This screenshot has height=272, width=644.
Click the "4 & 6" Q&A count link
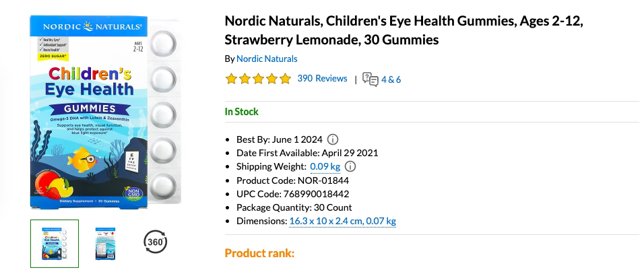[x=391, y=79]
